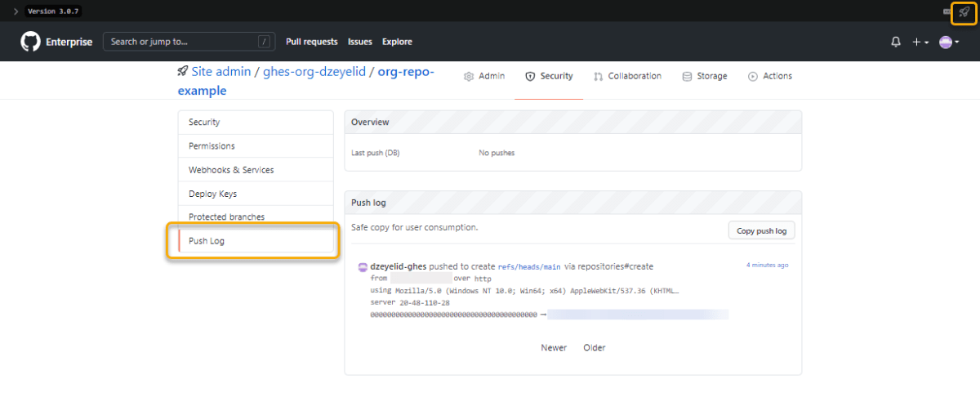Switch to the Collaboration tab
This screenshot has height=393, width=980.
626,76
